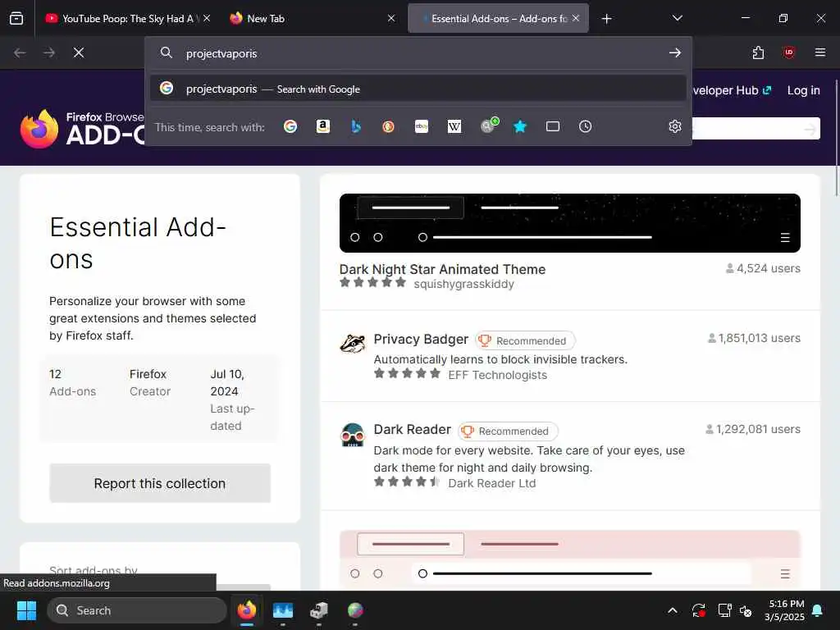
Task: Open Firefox application menu
Action: coord(820,52)
